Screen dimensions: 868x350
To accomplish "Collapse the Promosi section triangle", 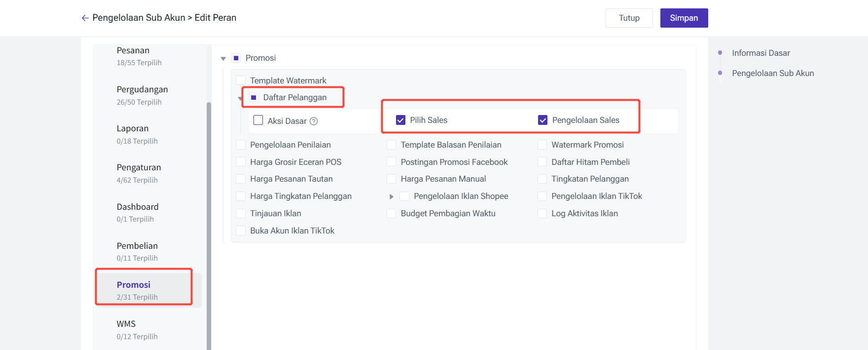I will tap(223, 58).
